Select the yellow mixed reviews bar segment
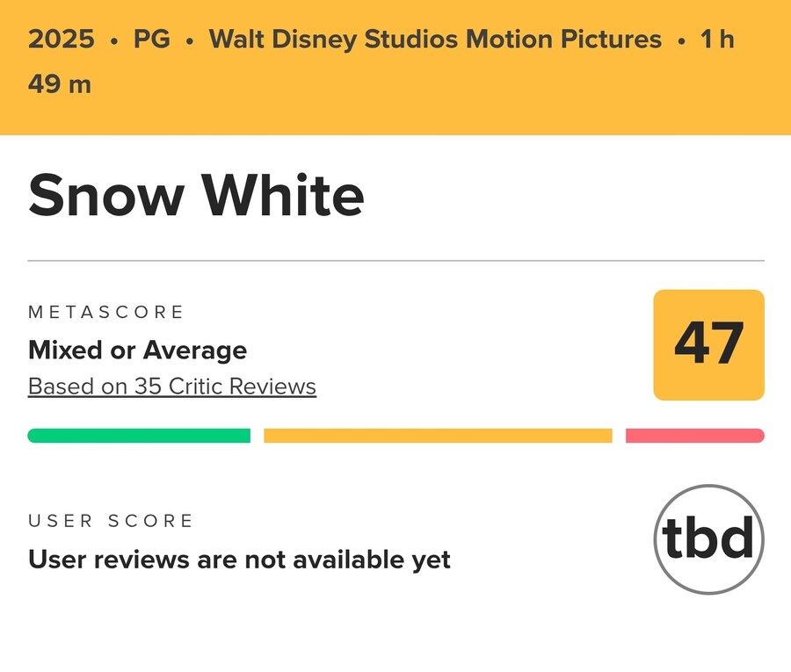Screen dimensions: 791x672 coord(438,436)
